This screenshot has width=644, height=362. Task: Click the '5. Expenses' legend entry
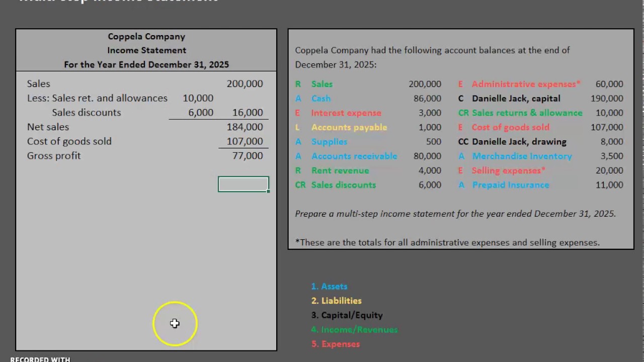(x=335, y=344)
